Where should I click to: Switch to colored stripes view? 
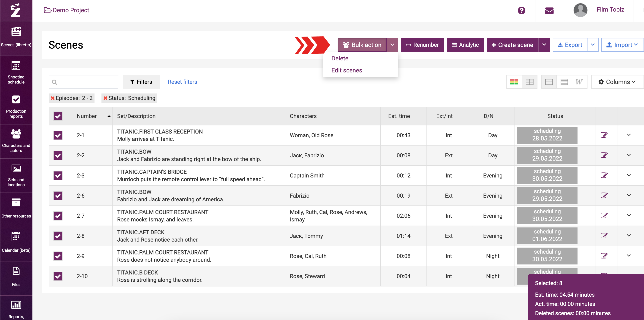pyautogui.click(x=514, y=82)
